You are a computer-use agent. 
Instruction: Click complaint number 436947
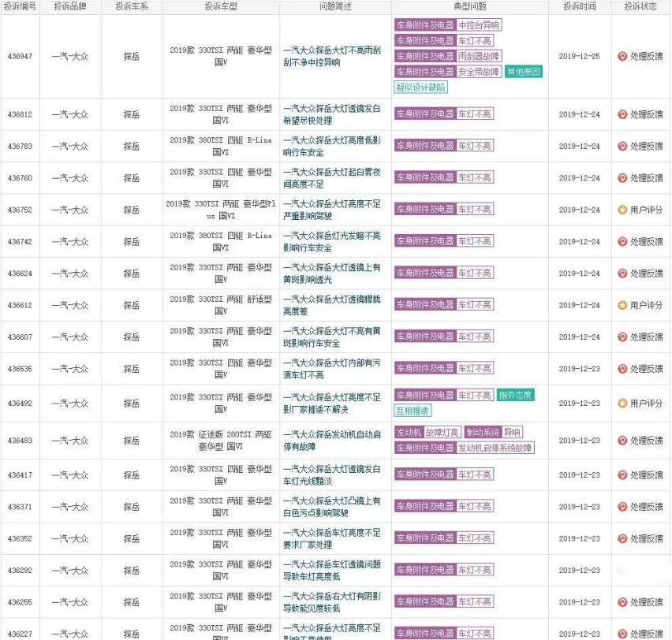(x=21, y=57)
